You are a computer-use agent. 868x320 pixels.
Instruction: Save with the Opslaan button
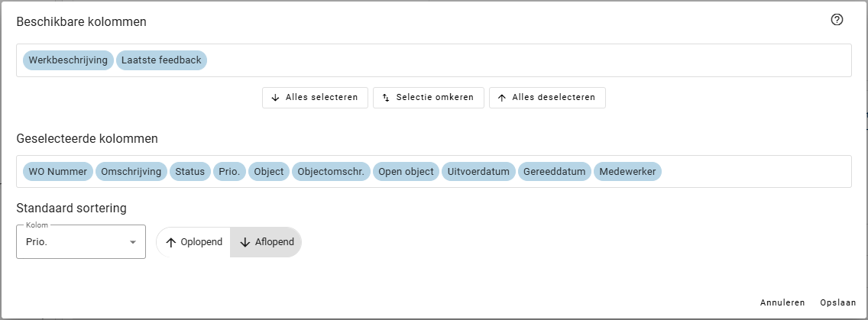pyautogui.click(x=837, y=302)
